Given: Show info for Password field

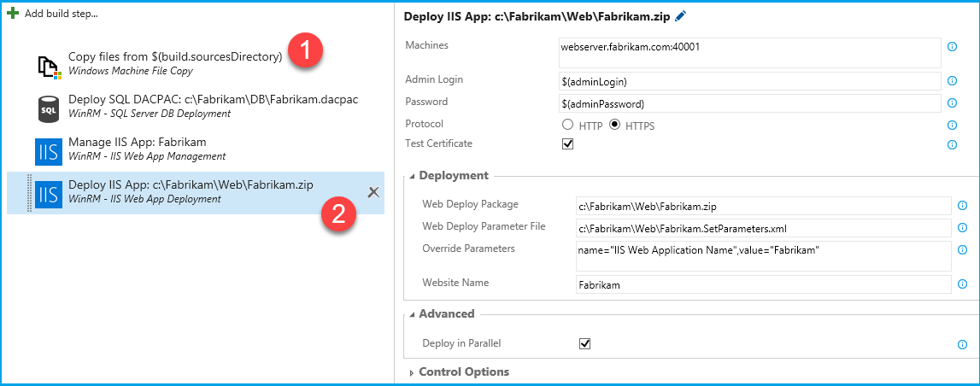Looking at the screenshot, I should pyautogui.click(x=953, y=102).
